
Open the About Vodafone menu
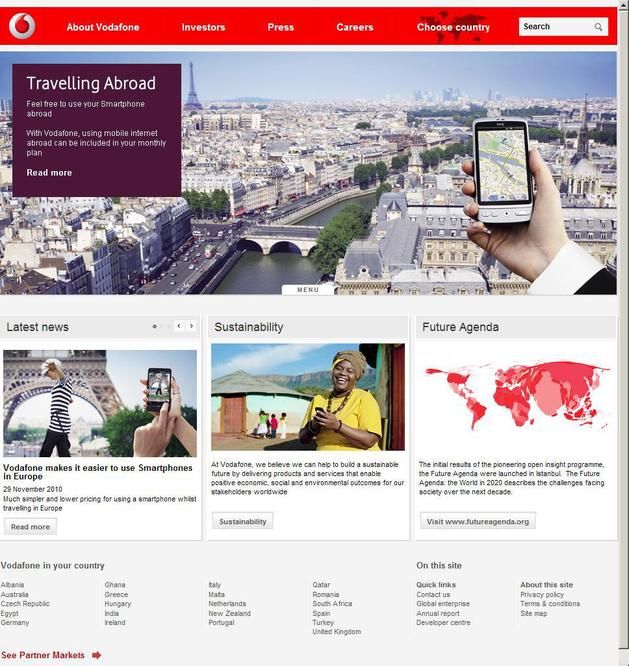103,27
